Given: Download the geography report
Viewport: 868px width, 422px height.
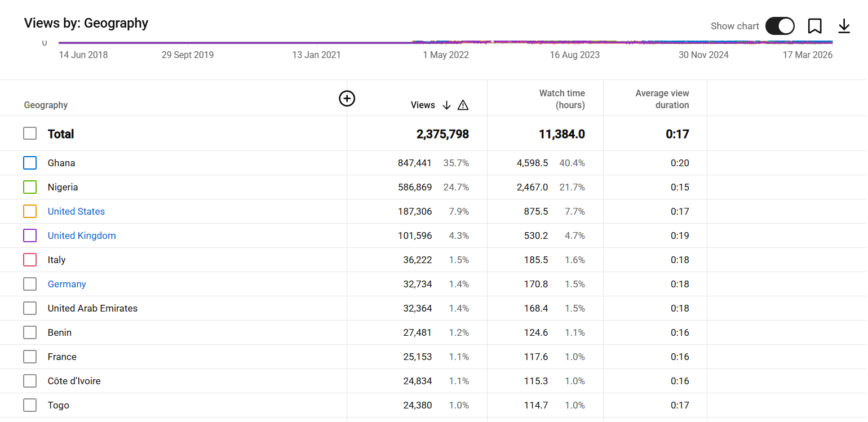Looking at the screenshot, I should pyautogui.click(x=844, y=26).
